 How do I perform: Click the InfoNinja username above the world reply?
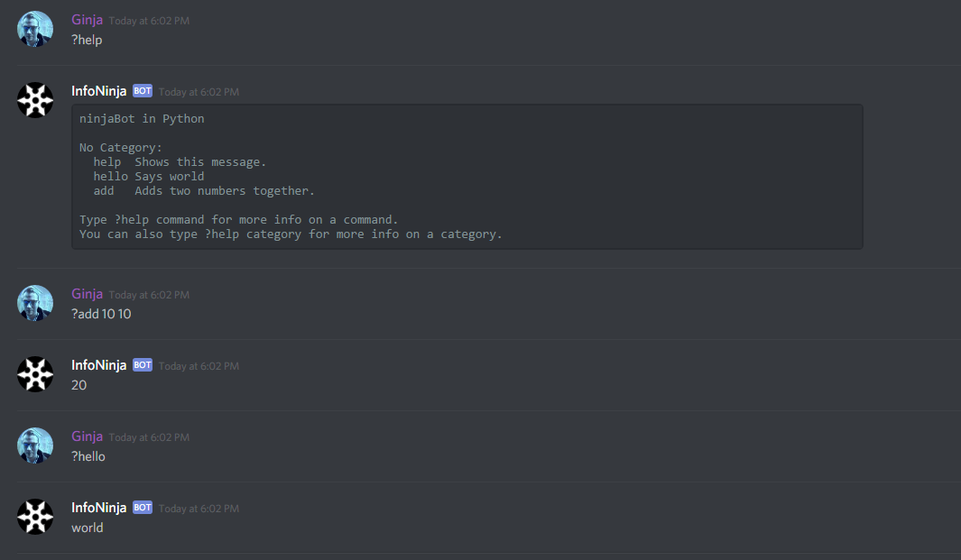pos(98,508)
